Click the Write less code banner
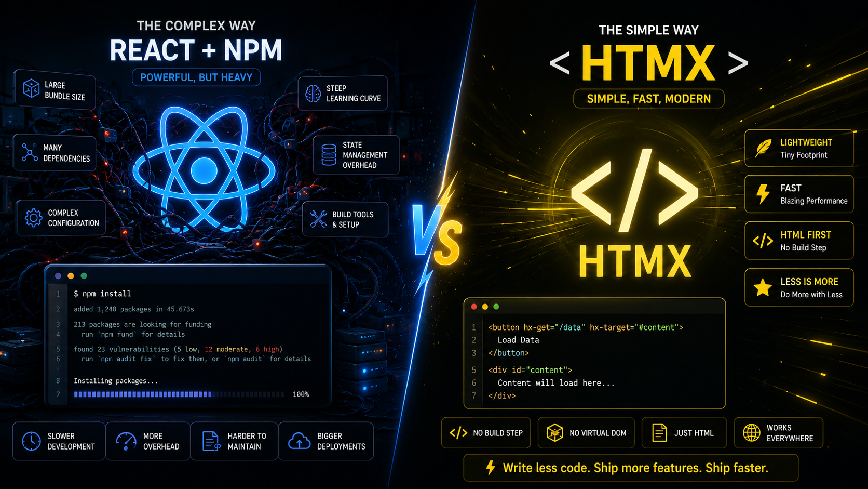Image resolution: width=868 pixels, height=489 pixels. 630,468
